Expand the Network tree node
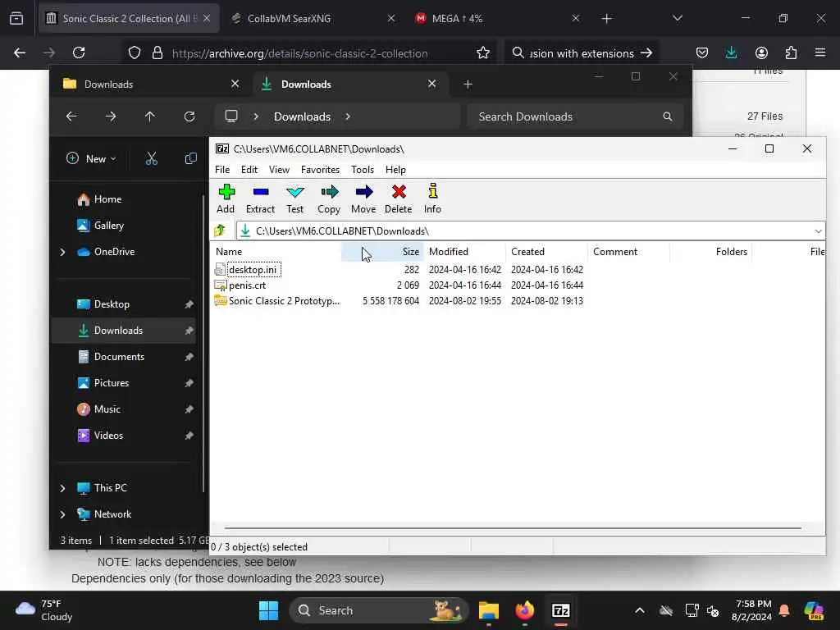 point(62,514)
